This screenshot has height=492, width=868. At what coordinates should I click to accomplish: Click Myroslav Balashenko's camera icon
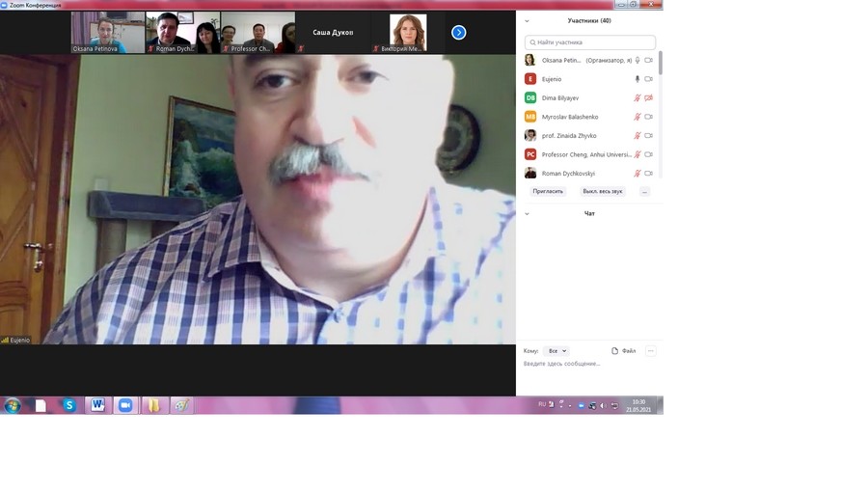(x=649, y=117)
